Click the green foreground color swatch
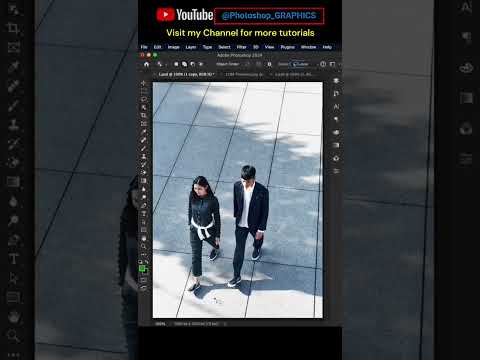Viewport: 480px width, 360px height. [x=142, y=268]
